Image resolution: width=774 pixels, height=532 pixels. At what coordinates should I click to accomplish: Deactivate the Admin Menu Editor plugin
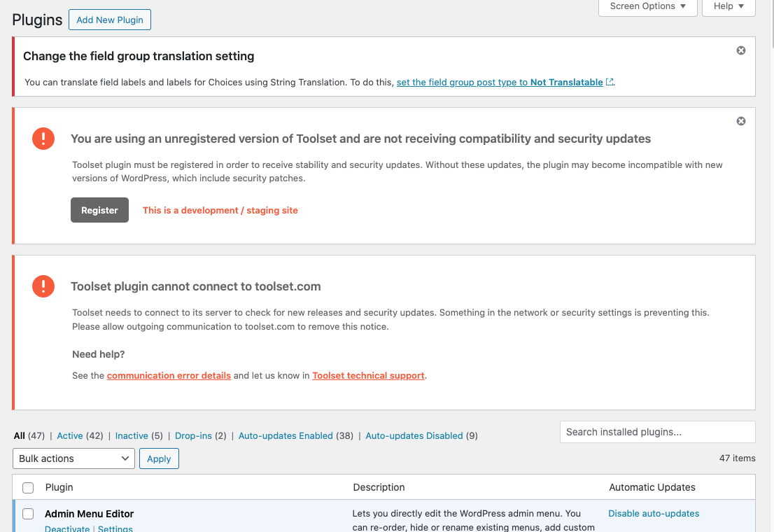click(67, 528)
